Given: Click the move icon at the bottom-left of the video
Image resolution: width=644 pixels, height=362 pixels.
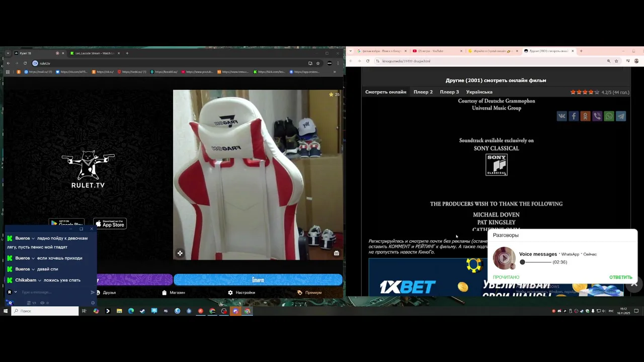Looking at the screenshot, I should click(180, 253).
